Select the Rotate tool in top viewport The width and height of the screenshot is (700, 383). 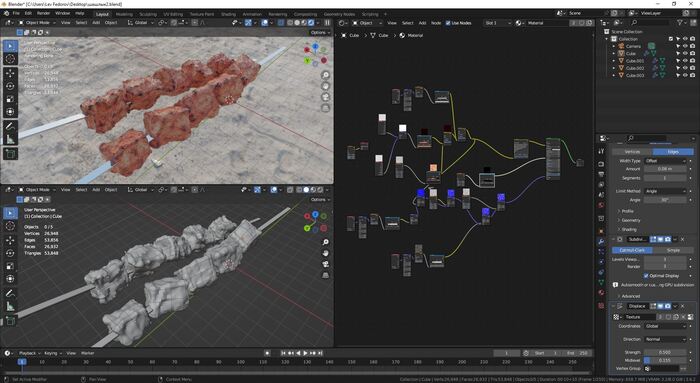coord(10,86)
